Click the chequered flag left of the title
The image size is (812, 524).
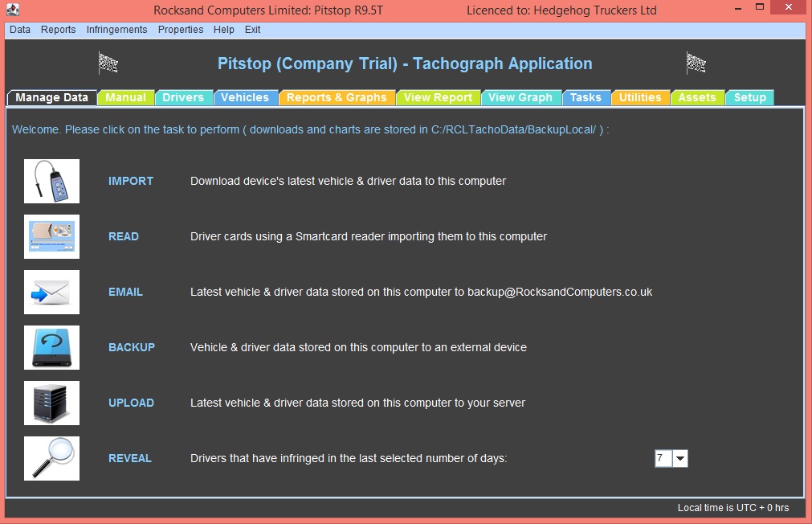108,63
